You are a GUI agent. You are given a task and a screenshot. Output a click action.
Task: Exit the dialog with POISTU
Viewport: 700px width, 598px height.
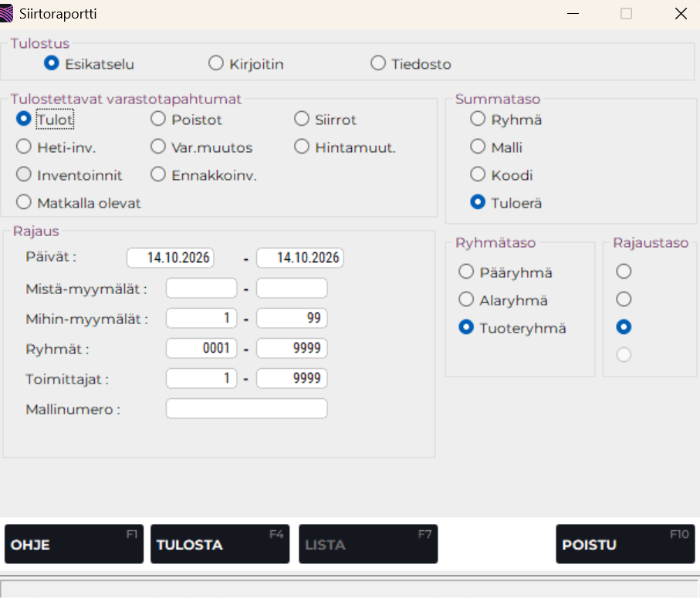(625, 544)
